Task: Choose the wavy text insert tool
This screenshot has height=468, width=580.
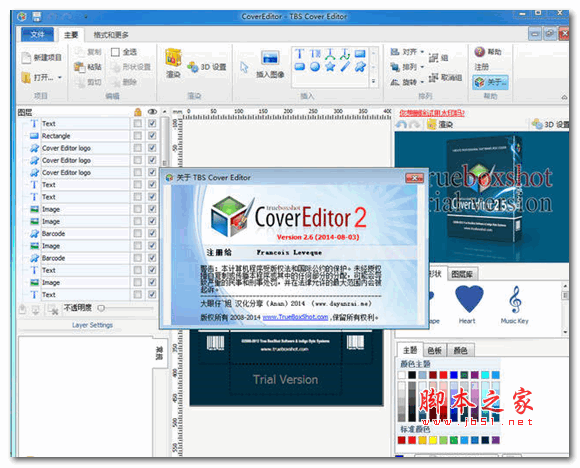Action: pyautogui.click(x=345, y=54)
